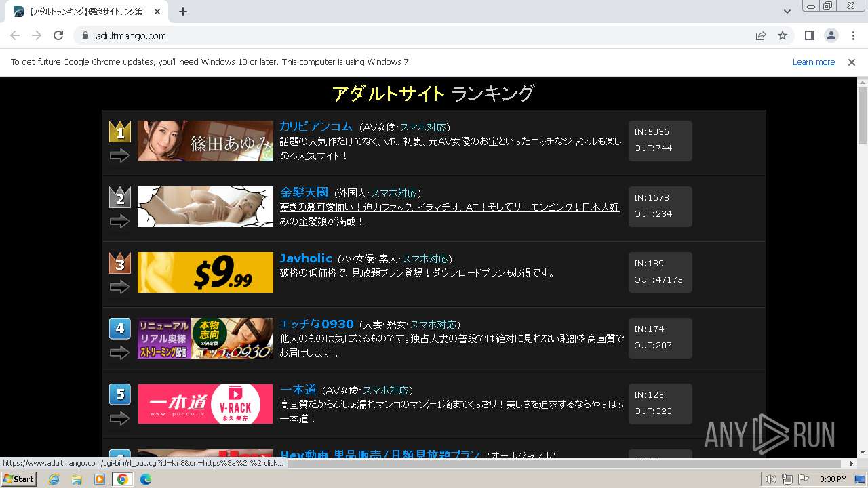Click the vertical page scrollbar thumb

tap(863, 116)
